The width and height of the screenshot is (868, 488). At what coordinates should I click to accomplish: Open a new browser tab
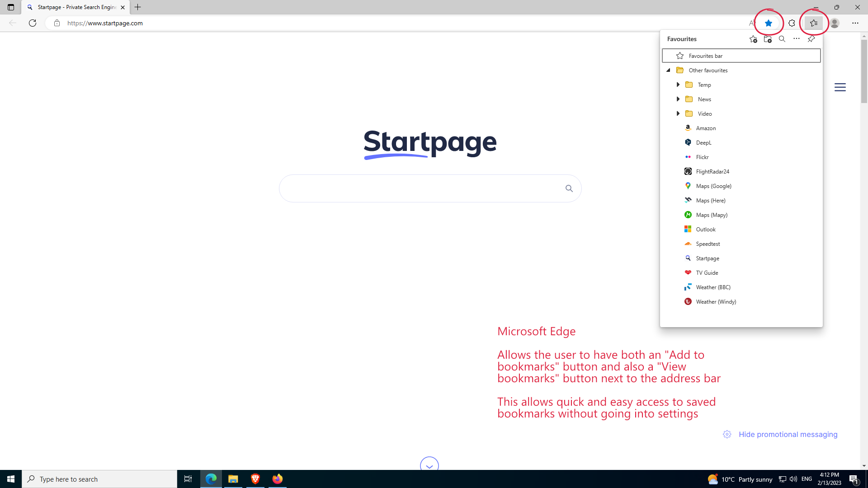(138, 7)
